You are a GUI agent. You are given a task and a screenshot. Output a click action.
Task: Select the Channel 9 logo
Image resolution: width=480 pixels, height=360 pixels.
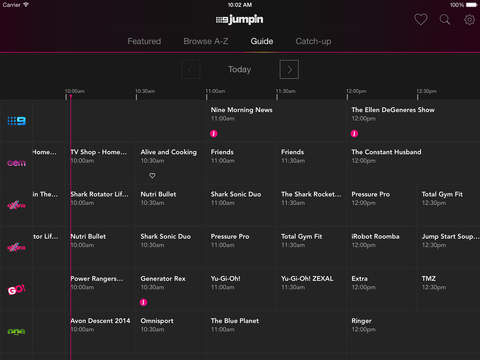(x=17, y=121)
